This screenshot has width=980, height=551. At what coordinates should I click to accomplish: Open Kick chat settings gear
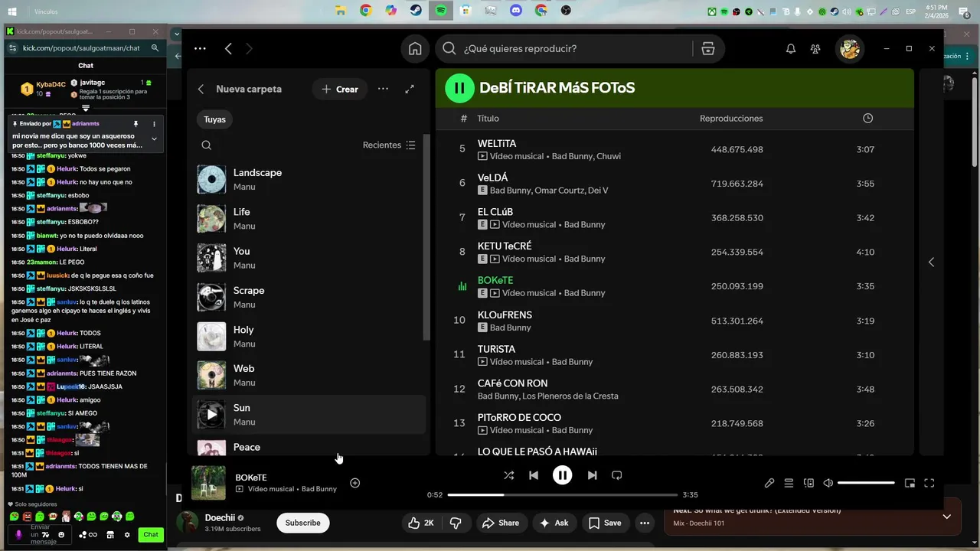click(127, 535)
